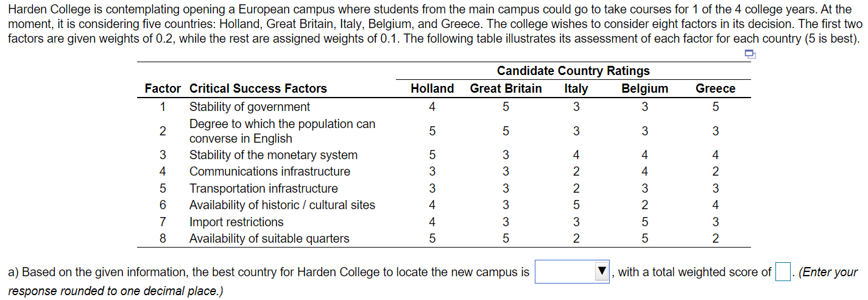Screen dimensions: 868x300
Task: Select Availability of historic / cultural sites
Action: click(282, 205)
